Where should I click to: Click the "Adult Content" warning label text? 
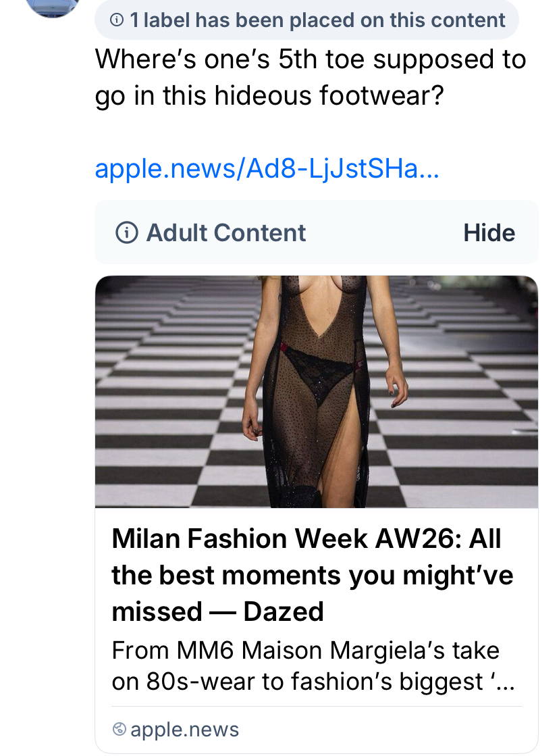[226, 233]
